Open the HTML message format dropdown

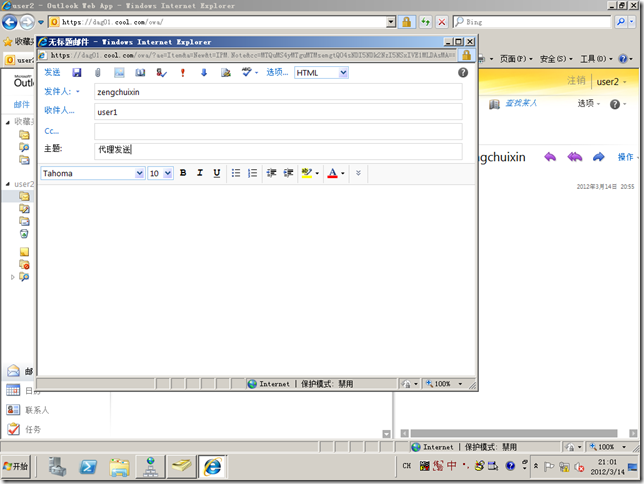(321, 72)
